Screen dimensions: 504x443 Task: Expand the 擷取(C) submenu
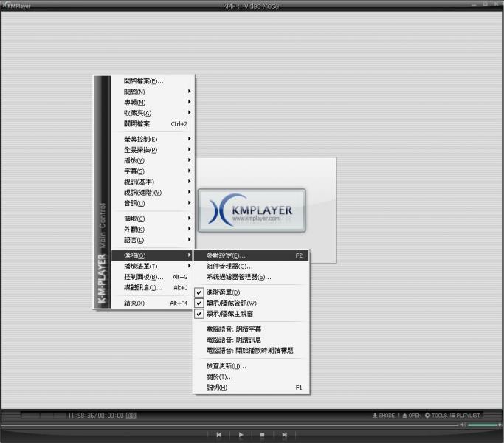point(152,219)
